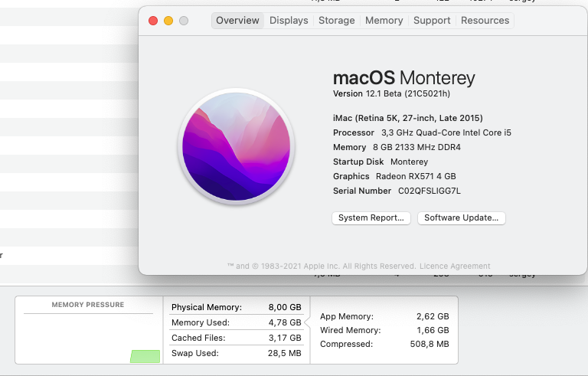Minimize the About This Mac window

tap(168, 21)
